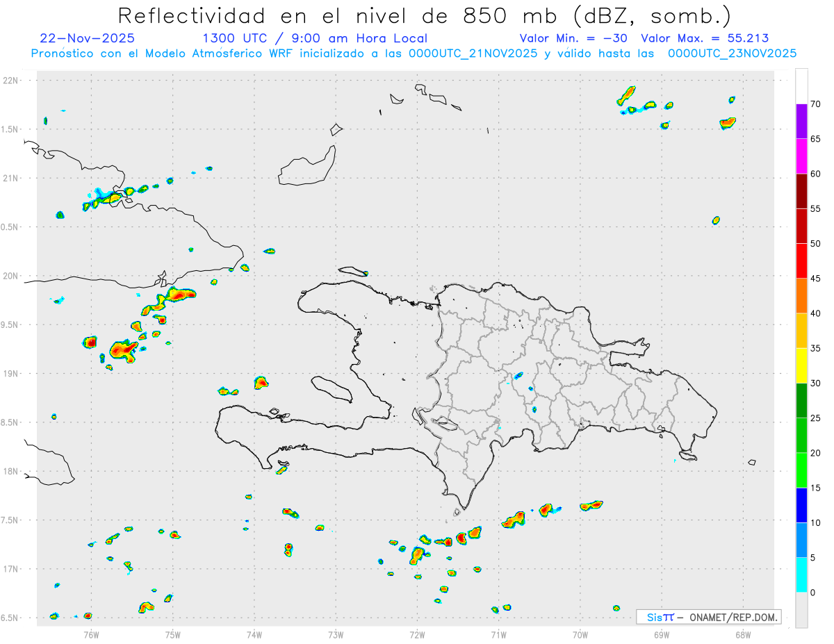
Task: Click the "10" label on the color scale
Action: (815, 523)
